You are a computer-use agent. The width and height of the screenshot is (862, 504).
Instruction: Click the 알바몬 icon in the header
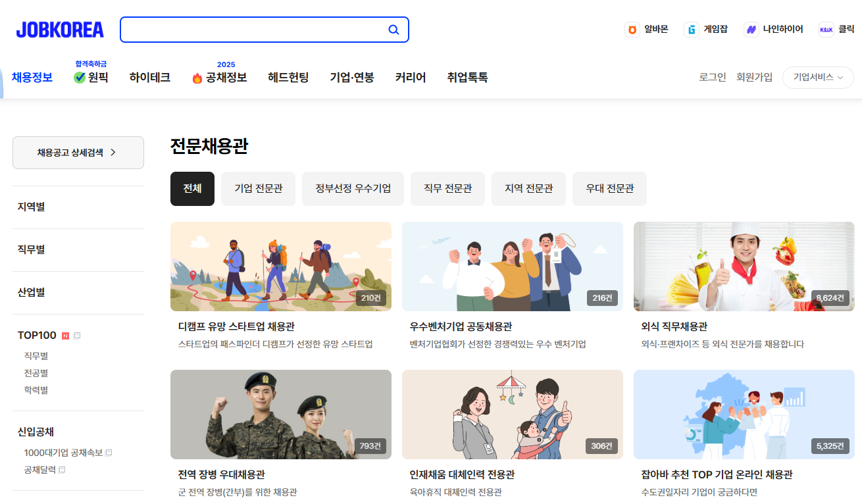(632, 30)
